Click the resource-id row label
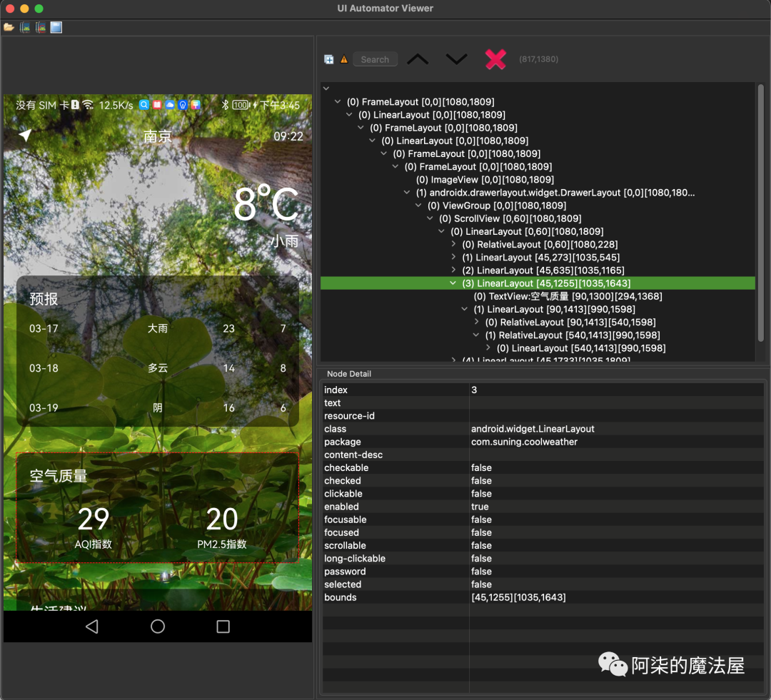The image size is (771, 700). (349, 416)
